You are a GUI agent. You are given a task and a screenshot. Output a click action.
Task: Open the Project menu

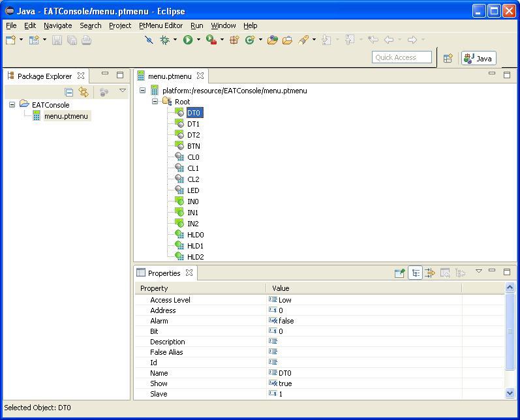click(x=120, y=25)
